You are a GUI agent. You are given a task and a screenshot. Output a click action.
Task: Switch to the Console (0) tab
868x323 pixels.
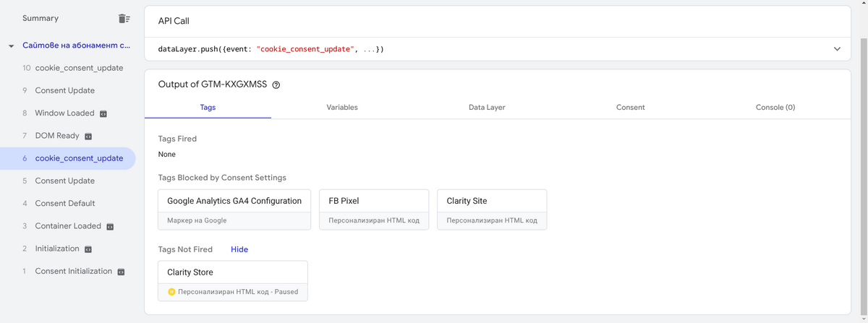[775, 107]
